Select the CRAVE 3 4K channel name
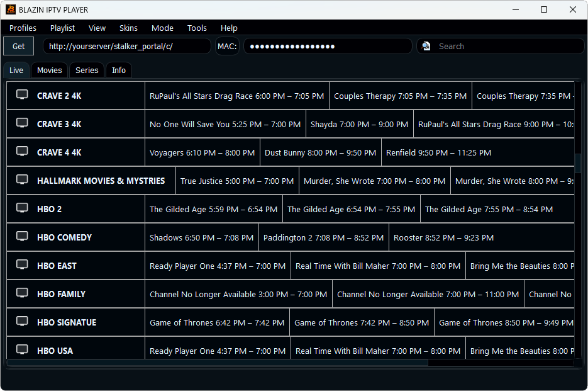 [59, 124]
